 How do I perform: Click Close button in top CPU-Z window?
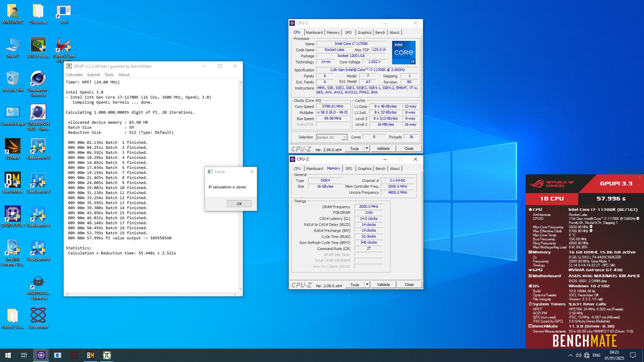[x=409, y=148]
